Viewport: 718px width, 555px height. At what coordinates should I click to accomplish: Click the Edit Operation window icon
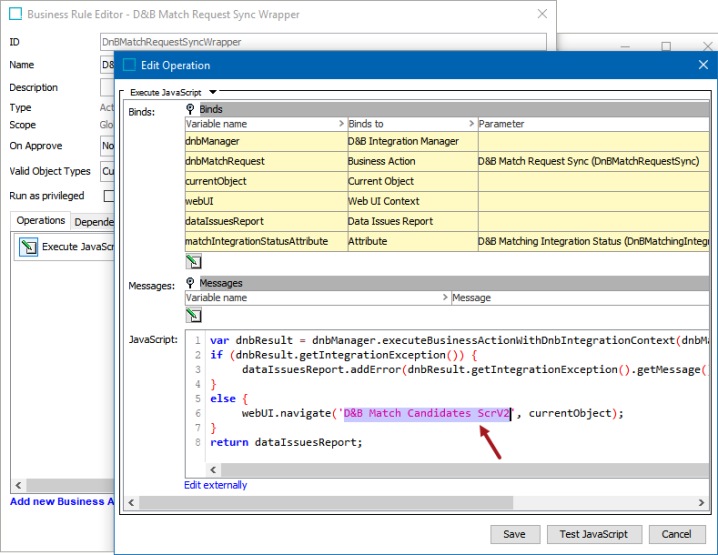[130, 65]
